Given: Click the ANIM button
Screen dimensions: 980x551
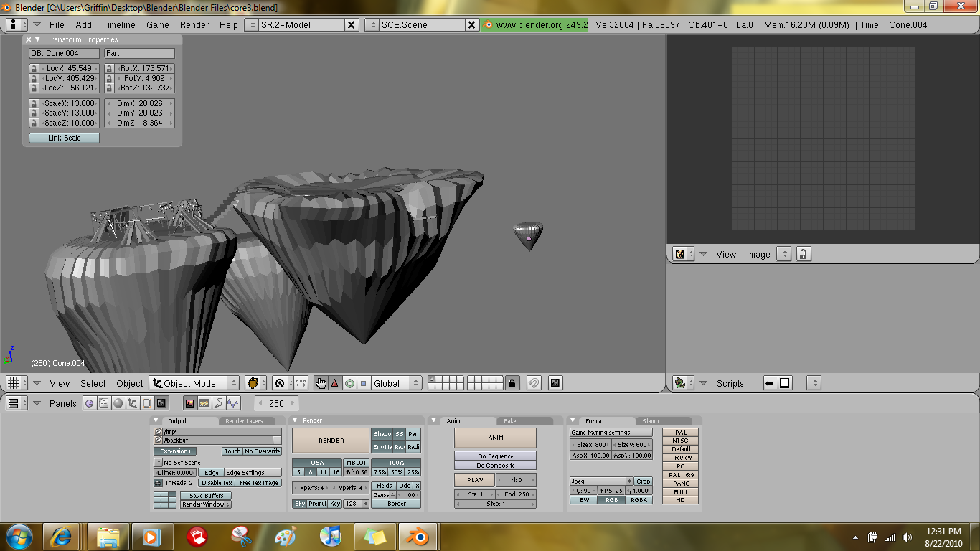Looking at the screenshot, I should 495,438.
